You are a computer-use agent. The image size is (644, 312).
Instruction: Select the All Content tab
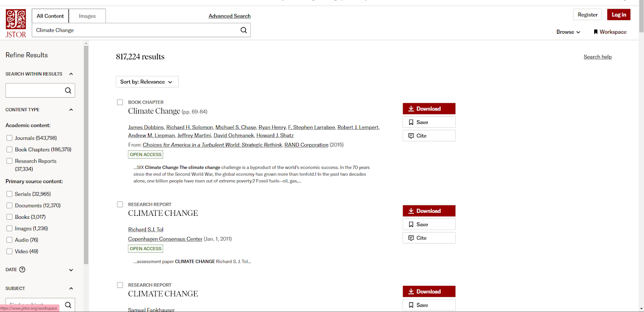point(50,16)
